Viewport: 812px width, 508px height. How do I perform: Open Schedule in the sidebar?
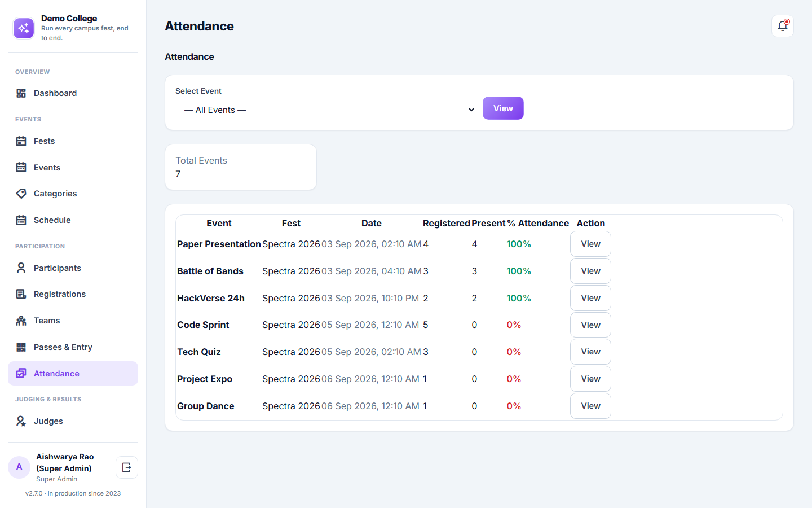click(73, 220)
